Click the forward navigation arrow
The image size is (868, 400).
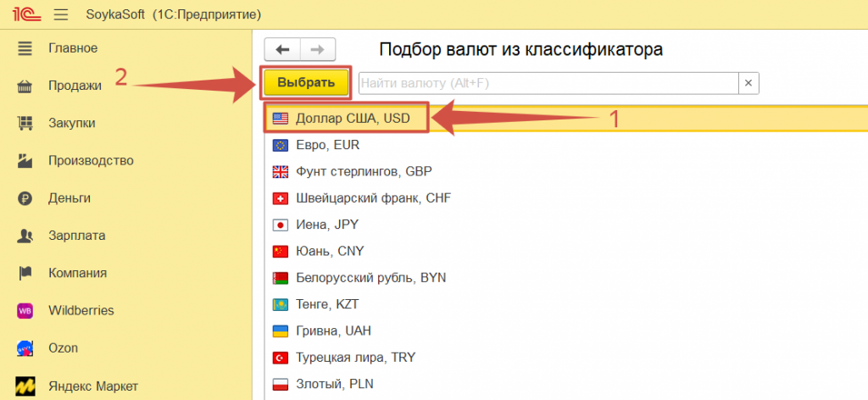point(318,49)
